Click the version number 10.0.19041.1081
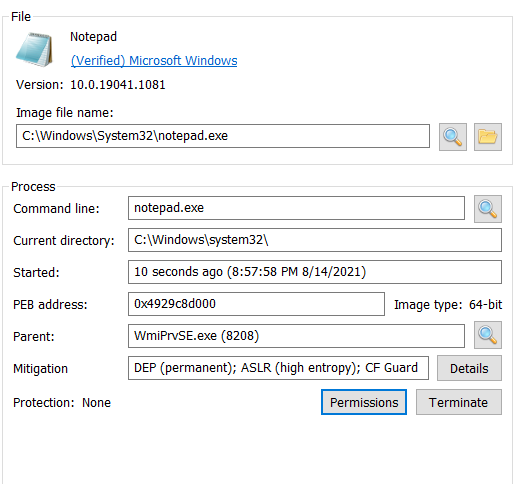This screenshot has height=484, width=517. tap(118, 85)
